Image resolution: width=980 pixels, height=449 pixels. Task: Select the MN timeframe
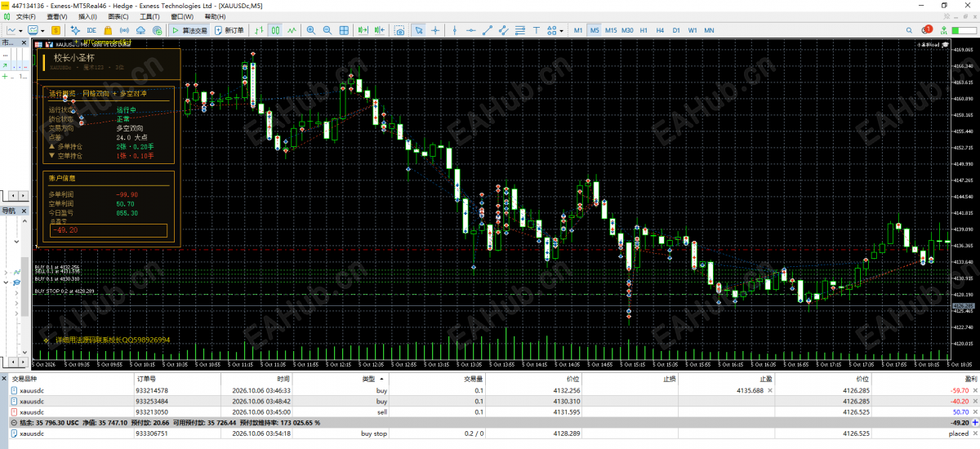709,30
